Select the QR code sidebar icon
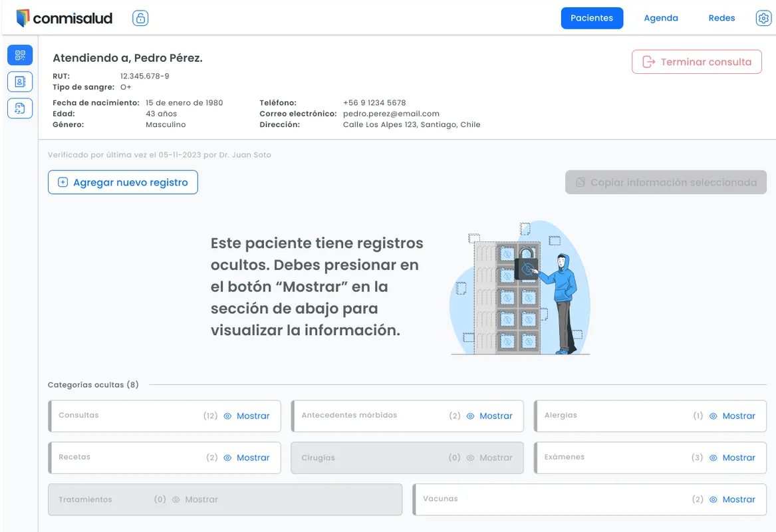This screenshot has width=776, height=532. click(20, 55)
